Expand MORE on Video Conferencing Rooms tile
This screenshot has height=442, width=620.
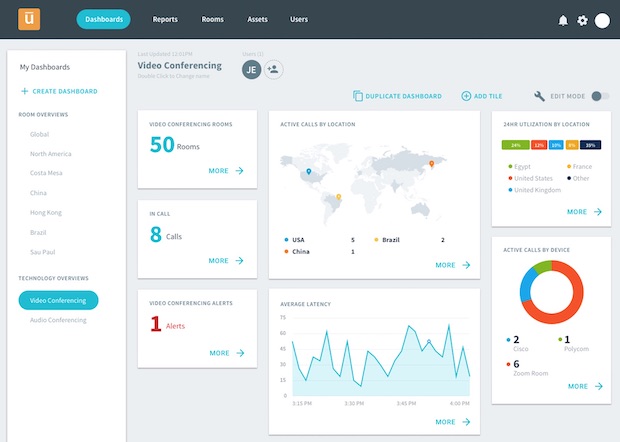click(x=226, y=171)
